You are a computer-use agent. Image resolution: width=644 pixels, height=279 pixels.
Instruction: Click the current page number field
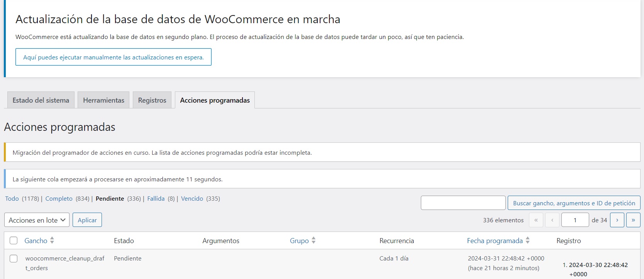tap(575, 220)
